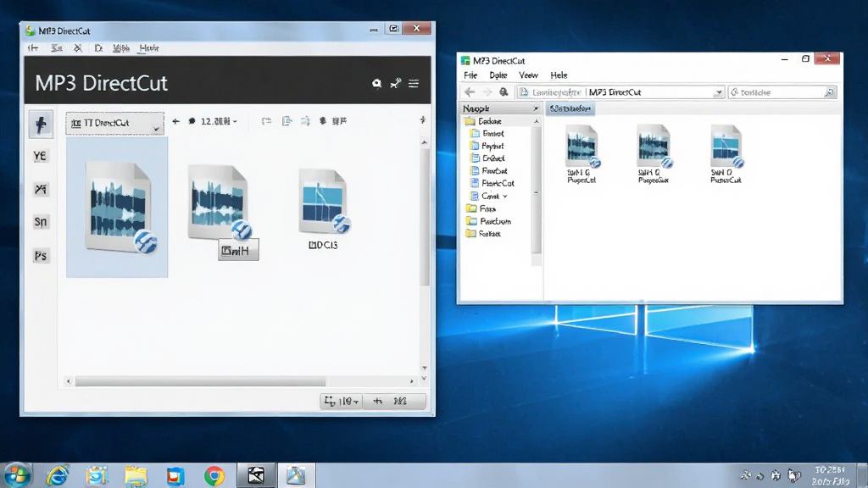
Task: Select PtaricCut item in navigation tree
Action: [x=492, y=183]
